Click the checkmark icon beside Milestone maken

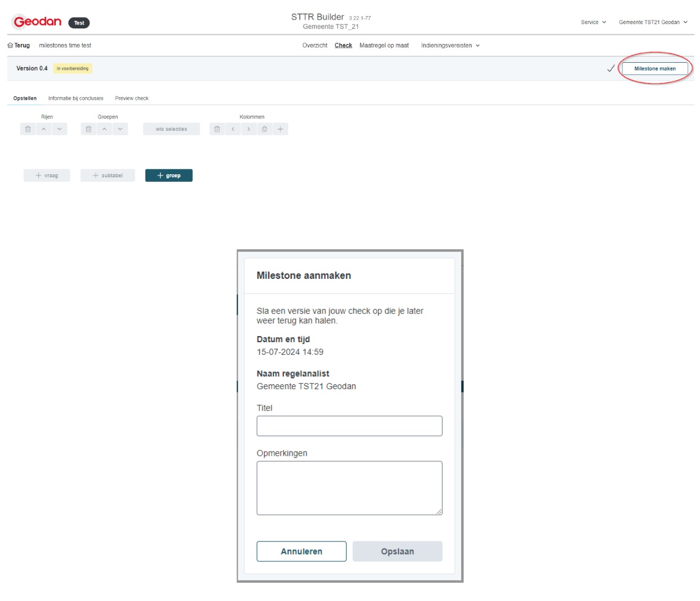(x=610, y=69)
